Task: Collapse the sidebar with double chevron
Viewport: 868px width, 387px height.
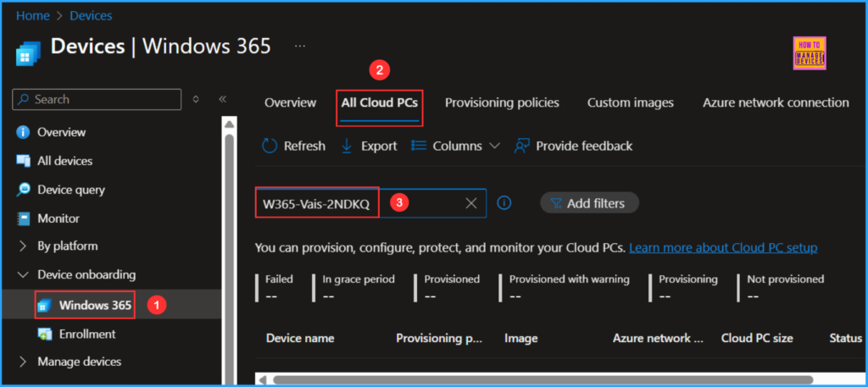Action: coord(223,100)
